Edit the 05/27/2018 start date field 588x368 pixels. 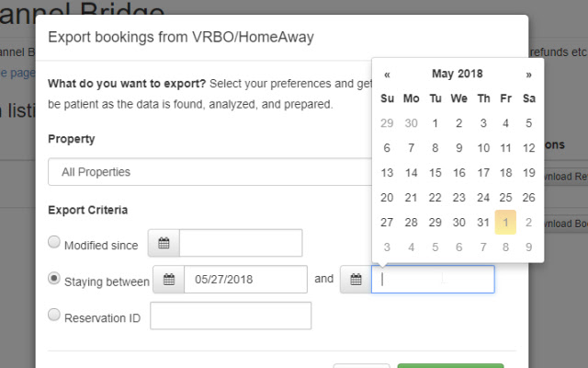click(245, 280)
